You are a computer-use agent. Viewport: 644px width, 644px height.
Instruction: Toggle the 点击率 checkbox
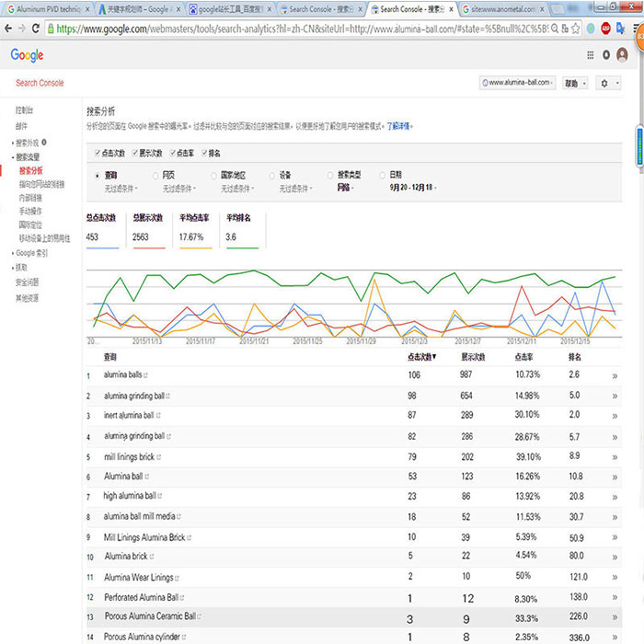pos(173,154)
